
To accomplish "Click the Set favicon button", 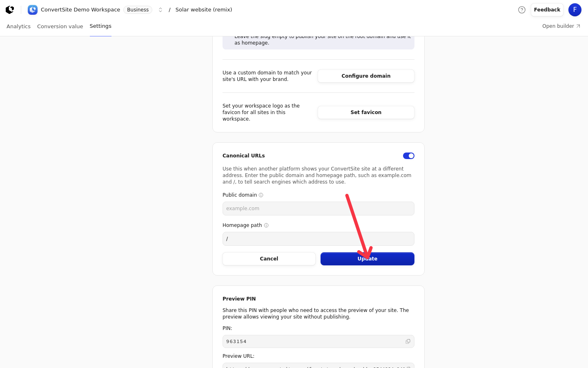I will pos(366,112).
